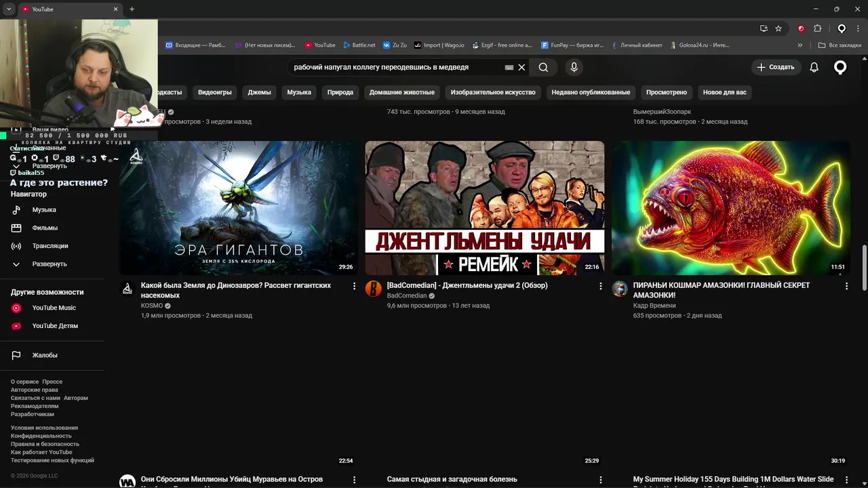This screenshot has height=488, width=868.
Task: Open the Golosa24.ru bookmark
Action: (699, 45)
